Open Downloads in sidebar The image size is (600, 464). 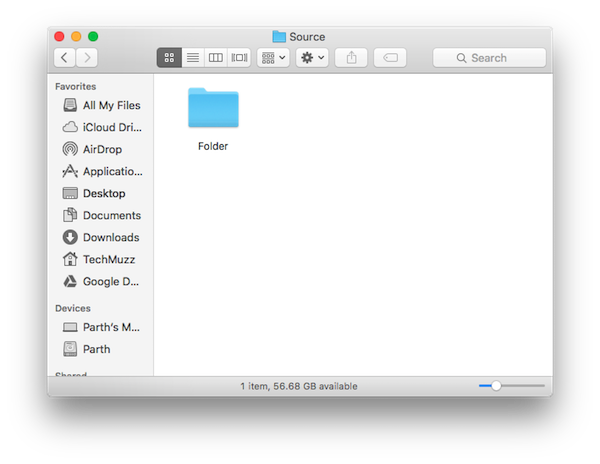coord(102,237)
